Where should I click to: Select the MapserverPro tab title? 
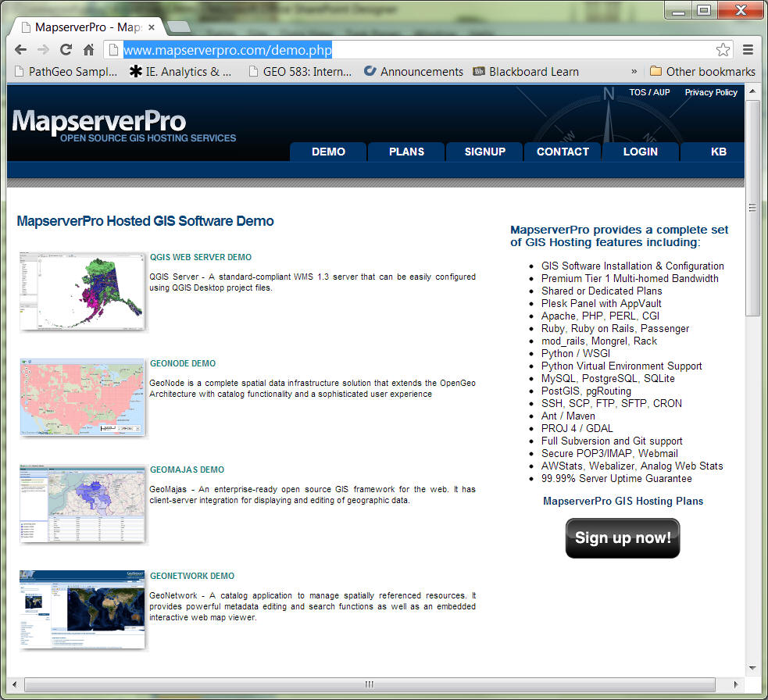(88, 27)
